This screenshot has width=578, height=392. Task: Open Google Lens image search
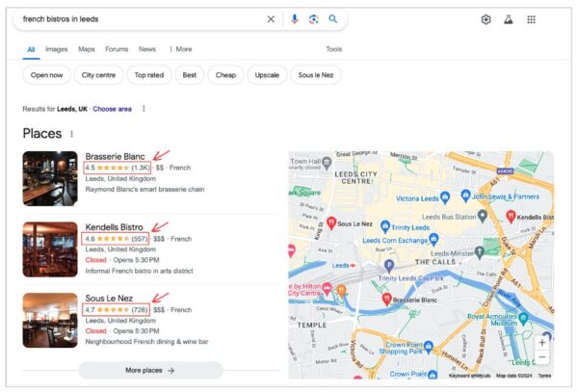coord(313,19)
